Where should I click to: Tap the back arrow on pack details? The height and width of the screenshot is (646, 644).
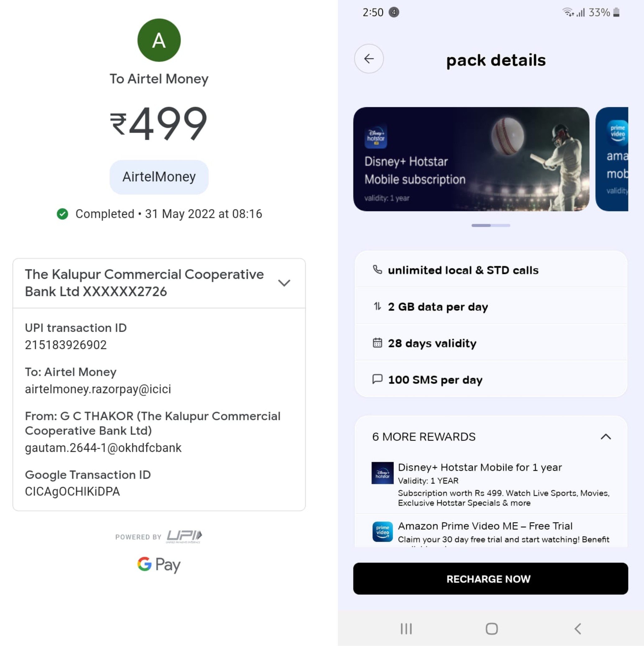tap(369, 59)
